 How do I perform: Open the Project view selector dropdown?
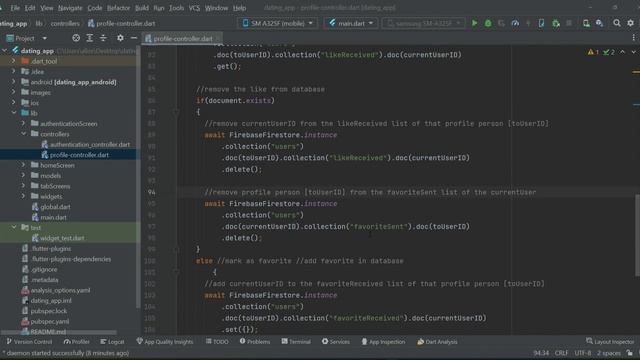click(27, 38)
